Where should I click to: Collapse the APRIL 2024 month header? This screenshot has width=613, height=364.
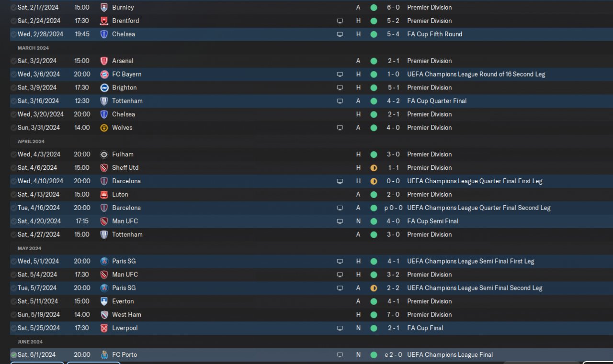coord(31,142)
